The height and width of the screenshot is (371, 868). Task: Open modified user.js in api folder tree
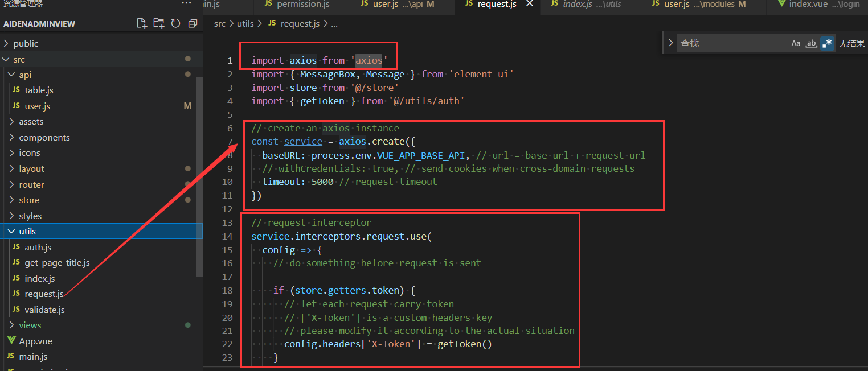pyautogui.click(x=38, y=106)
